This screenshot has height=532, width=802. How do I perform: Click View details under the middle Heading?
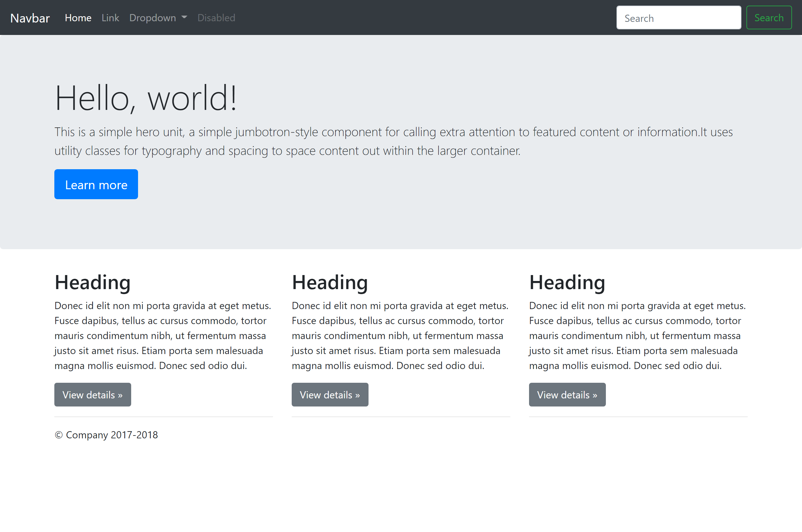coord(330,395)
